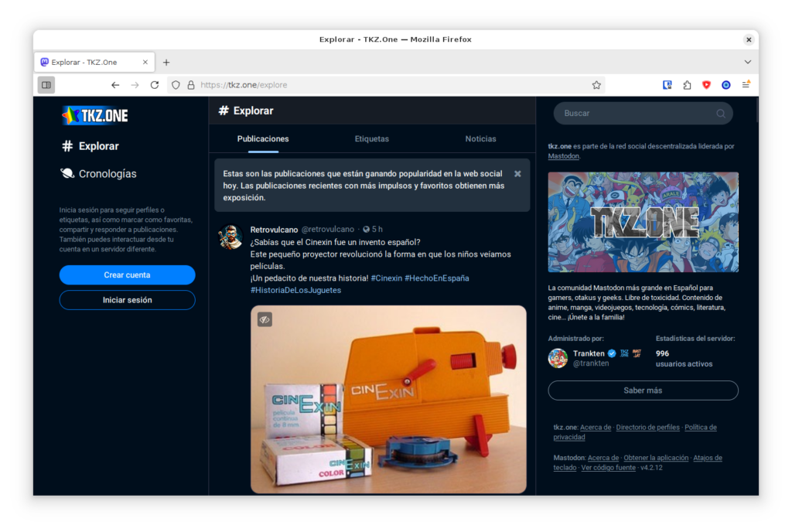Open the #HistoriaDeLosJuguetes hashtag link
The width and height of the screenshot is (792, 532).
click(295, 290)
